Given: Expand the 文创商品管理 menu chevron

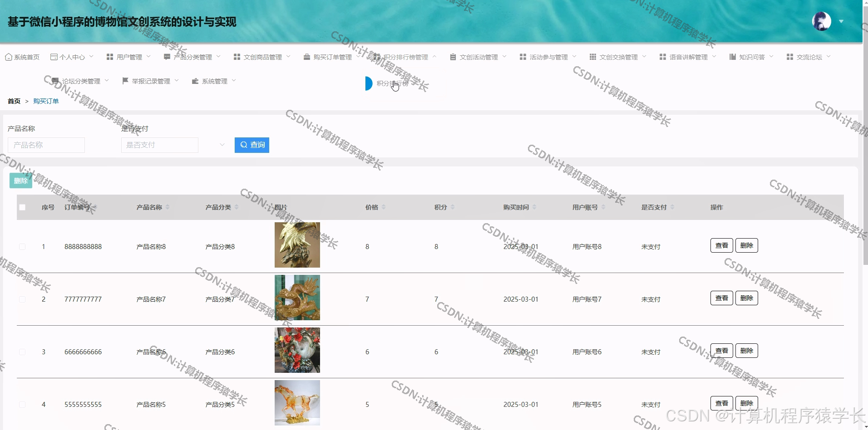Looking at the screenshot, I should [288, 57].
